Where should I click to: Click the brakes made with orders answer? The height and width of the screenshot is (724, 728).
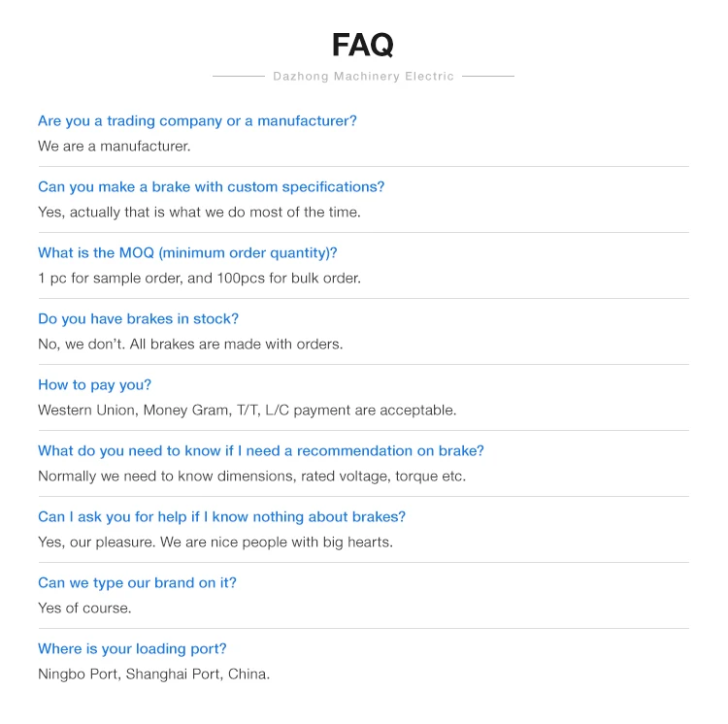[190, 345]
